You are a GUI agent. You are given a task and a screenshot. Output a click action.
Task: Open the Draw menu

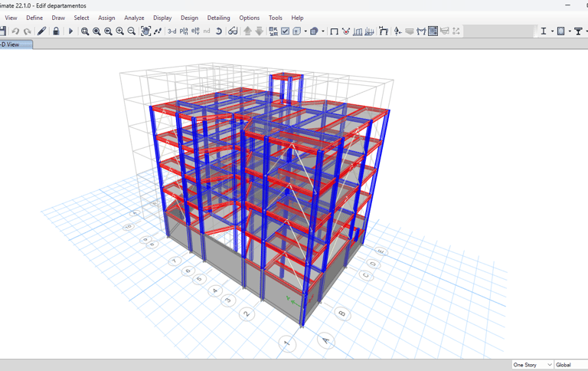58,18
